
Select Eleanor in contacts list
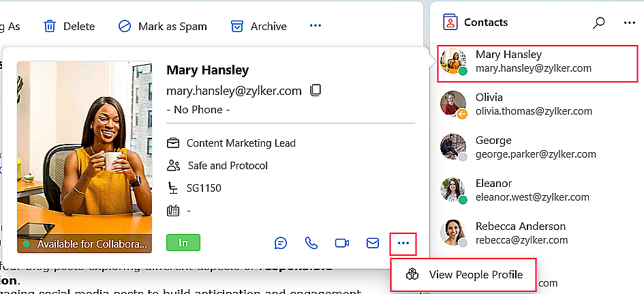[x=537, y=190]
